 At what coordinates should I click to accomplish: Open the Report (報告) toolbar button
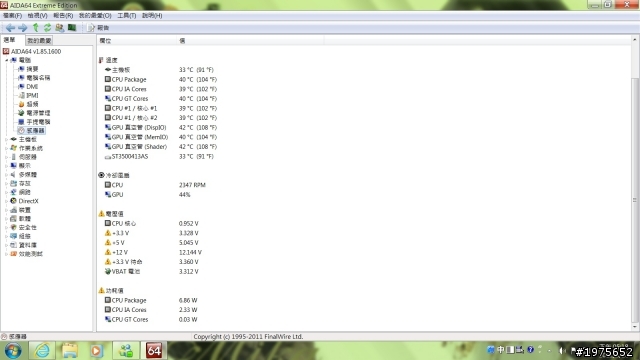[x=99, y=28]
